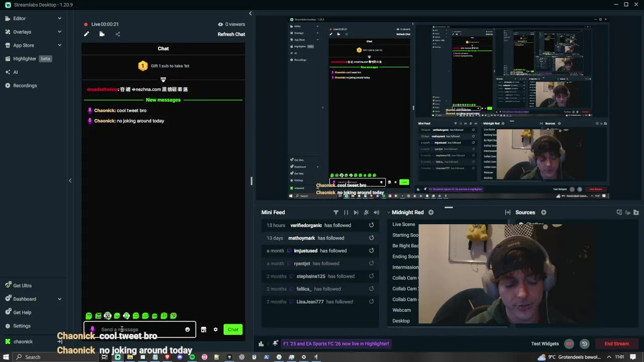Open the Dashboard sidebar item
This screenshot has height=362, width=644.
[x=24, y=299]
